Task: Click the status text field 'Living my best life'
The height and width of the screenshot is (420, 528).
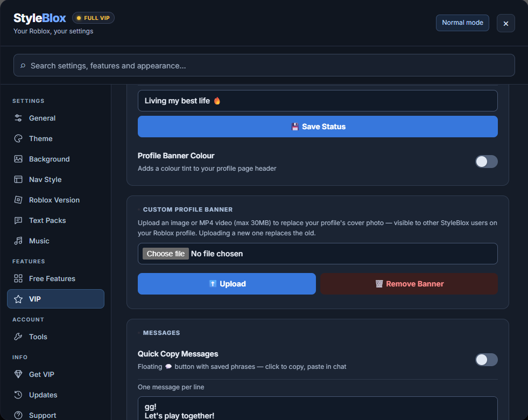Action: 318,101
